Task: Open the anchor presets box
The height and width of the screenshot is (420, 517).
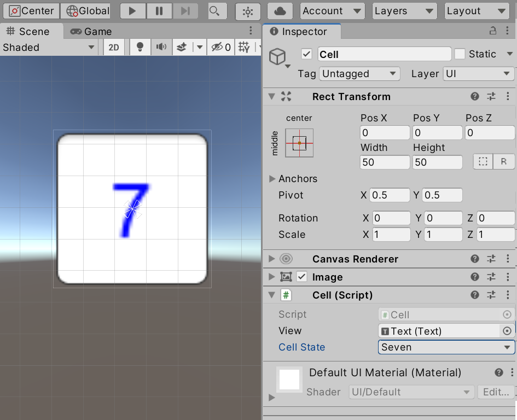Action: pos(299,143)
